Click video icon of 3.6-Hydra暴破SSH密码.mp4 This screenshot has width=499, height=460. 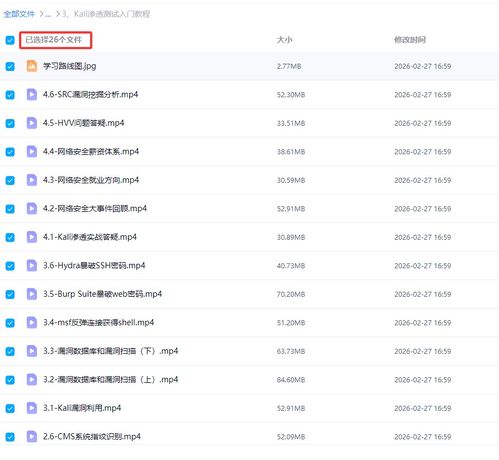(32, 266)
